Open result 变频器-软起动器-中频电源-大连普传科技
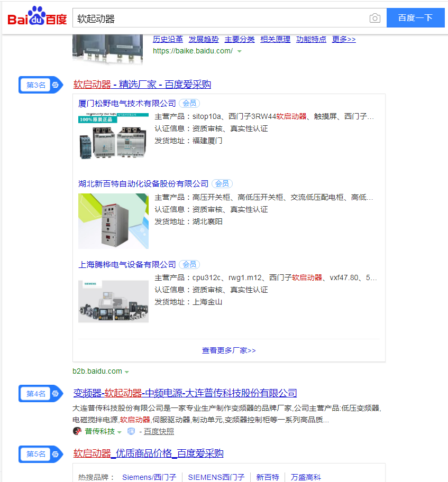Image resolution: width=448 pixels, height=482 pixels. (185, 393)
